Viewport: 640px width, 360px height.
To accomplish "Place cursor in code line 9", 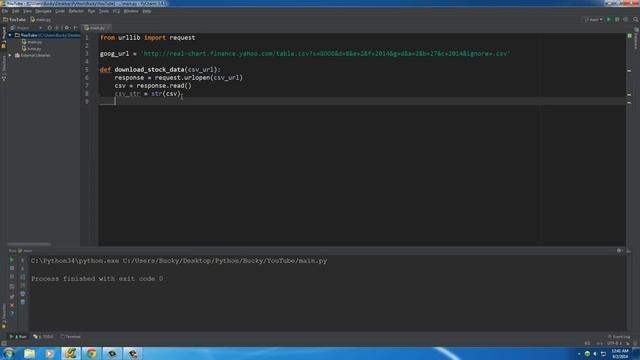I will (361, 101).
